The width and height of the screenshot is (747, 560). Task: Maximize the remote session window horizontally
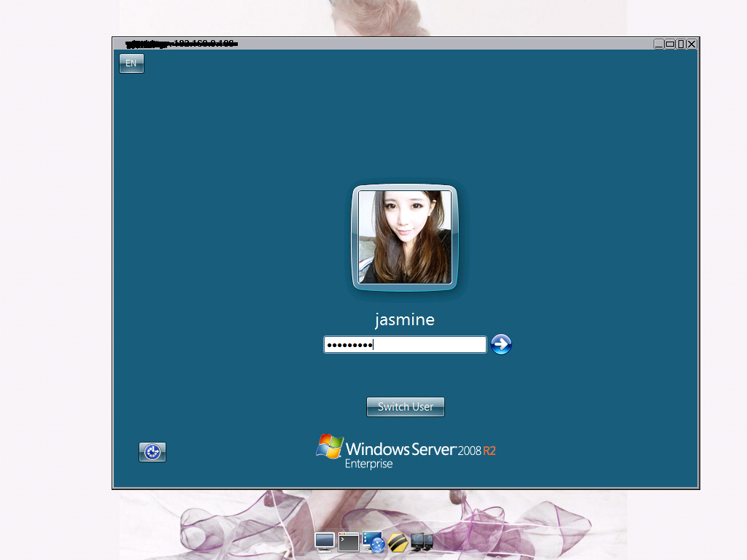[x=670, y=44]
